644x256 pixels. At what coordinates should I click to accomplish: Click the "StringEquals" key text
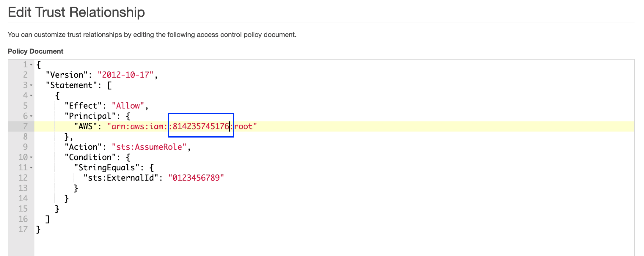tap(107, 167)
